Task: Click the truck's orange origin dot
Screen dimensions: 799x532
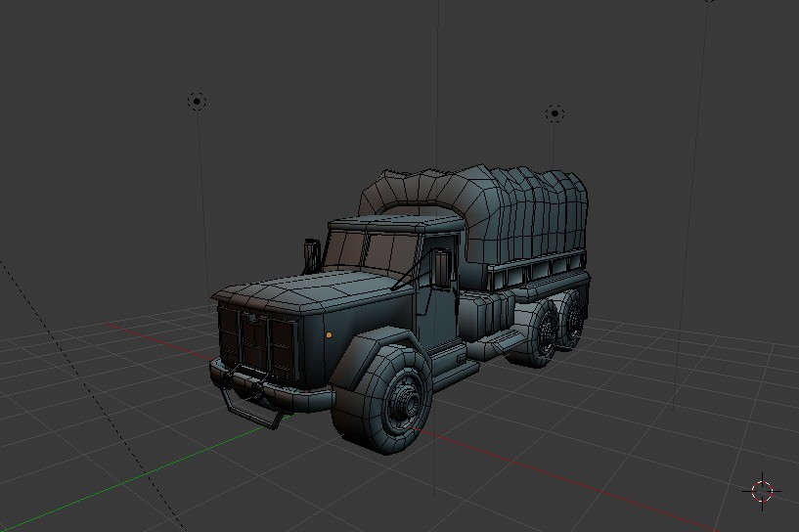Action: 330,334
